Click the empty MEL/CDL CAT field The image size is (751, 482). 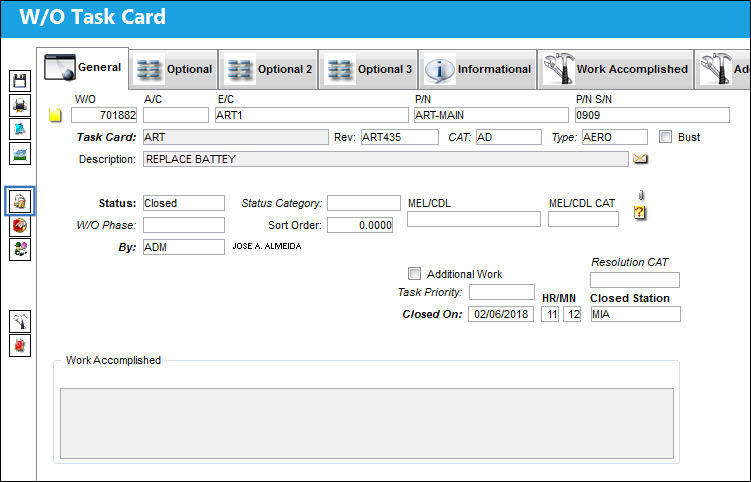583,219
